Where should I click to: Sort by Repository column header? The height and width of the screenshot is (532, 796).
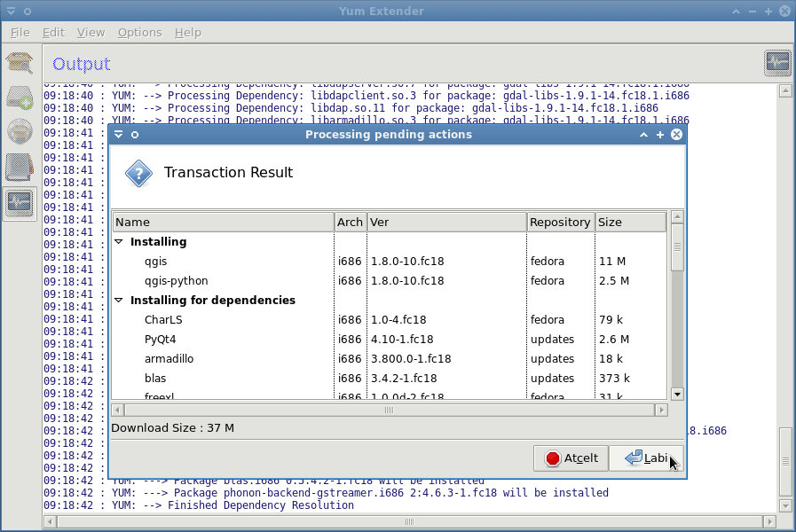click(561, 223)
